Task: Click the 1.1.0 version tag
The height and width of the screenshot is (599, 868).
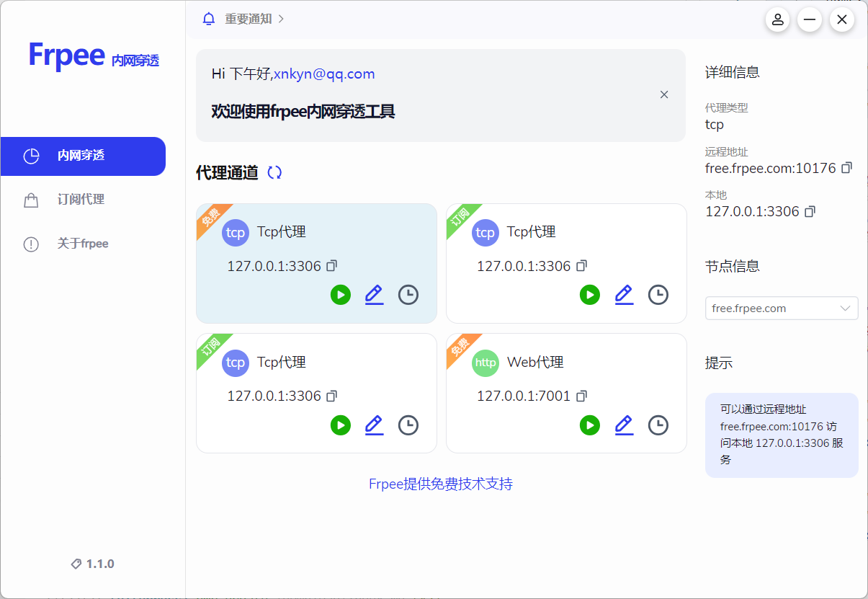Action: click(93, 564)
